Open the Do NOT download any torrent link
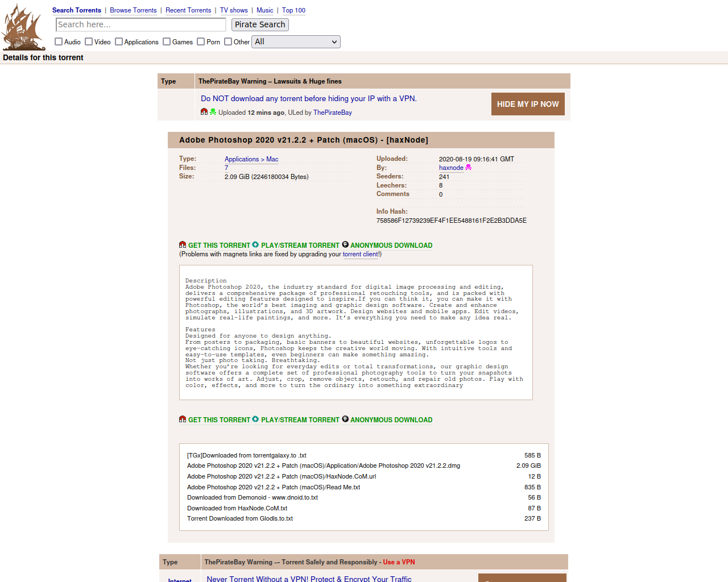The width and height of the screenshot is (728, 582). point(309,98)
